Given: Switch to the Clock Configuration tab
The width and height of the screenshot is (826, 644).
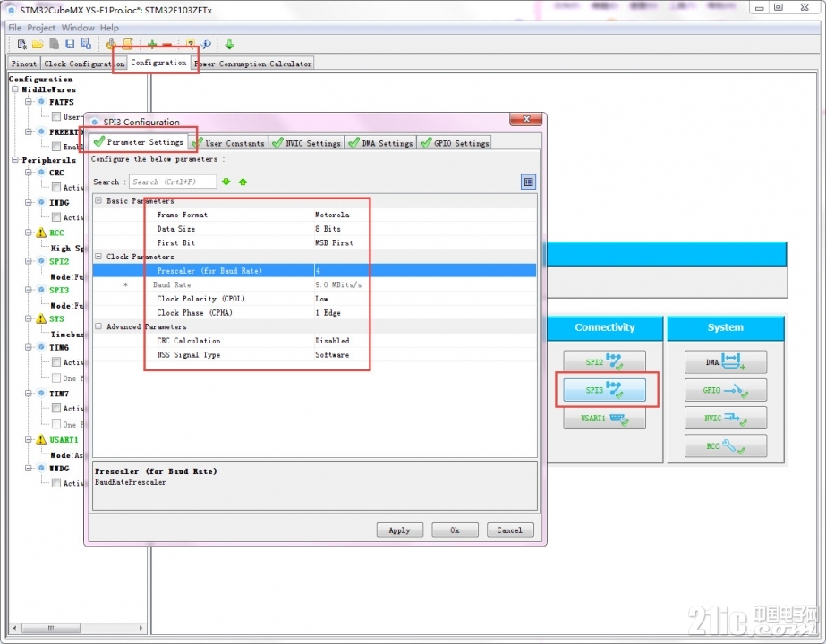Looking at the screenshot, I should click(x=84, y=64).
